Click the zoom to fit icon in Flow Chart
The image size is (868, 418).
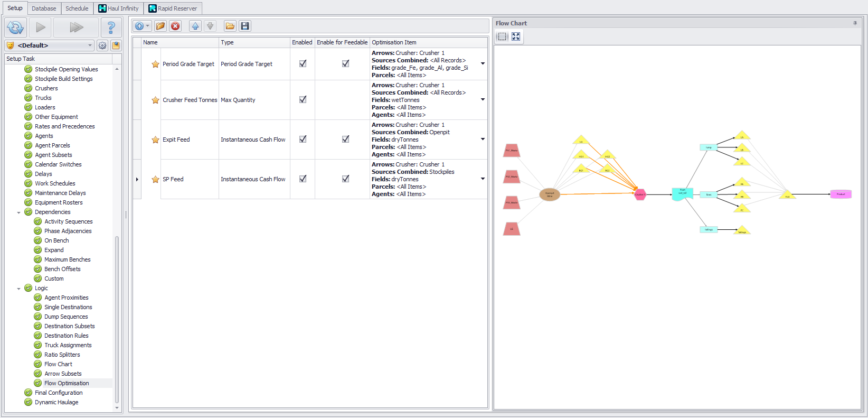(x=516, y=36)
